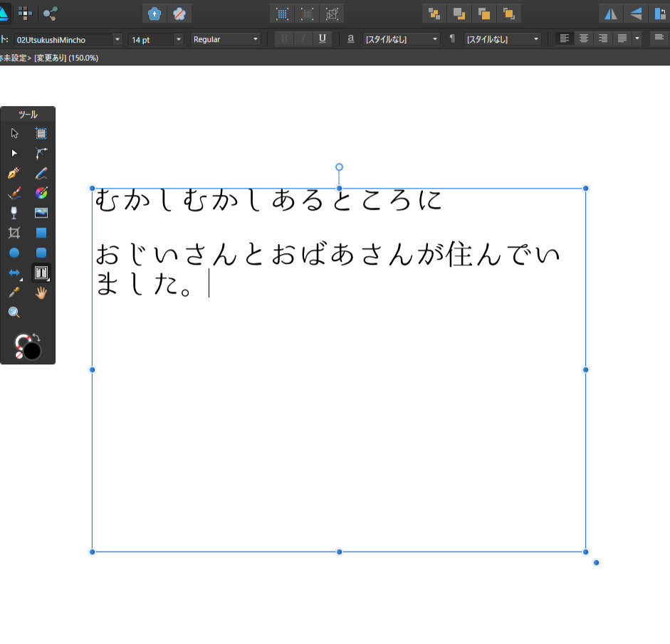
Task: Select the Rounded Rectangle tool
Action: 41,253
